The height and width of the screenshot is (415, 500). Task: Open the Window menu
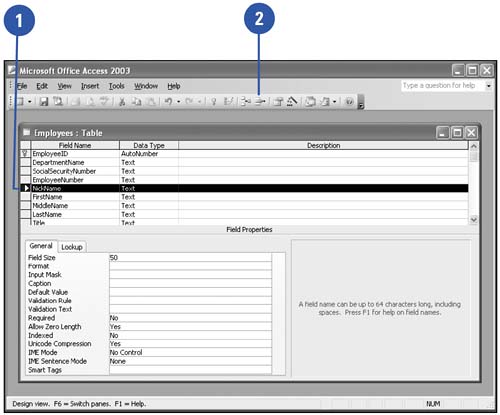pos(146,86)
